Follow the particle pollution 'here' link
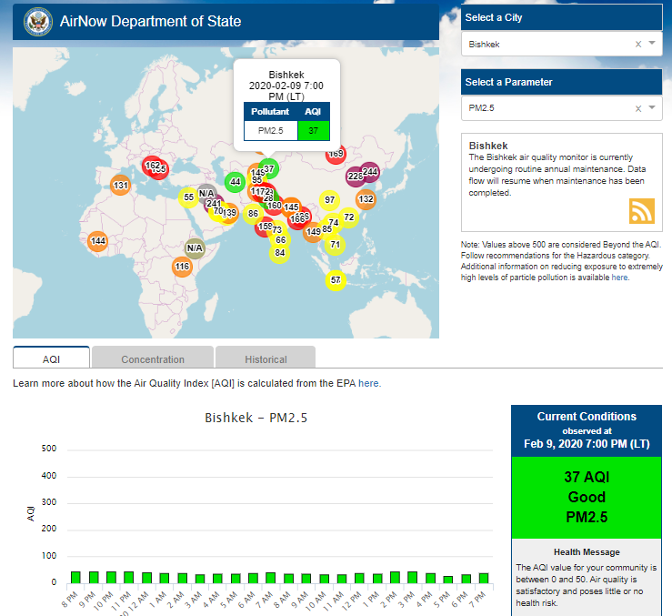 [x=619, y=278]
